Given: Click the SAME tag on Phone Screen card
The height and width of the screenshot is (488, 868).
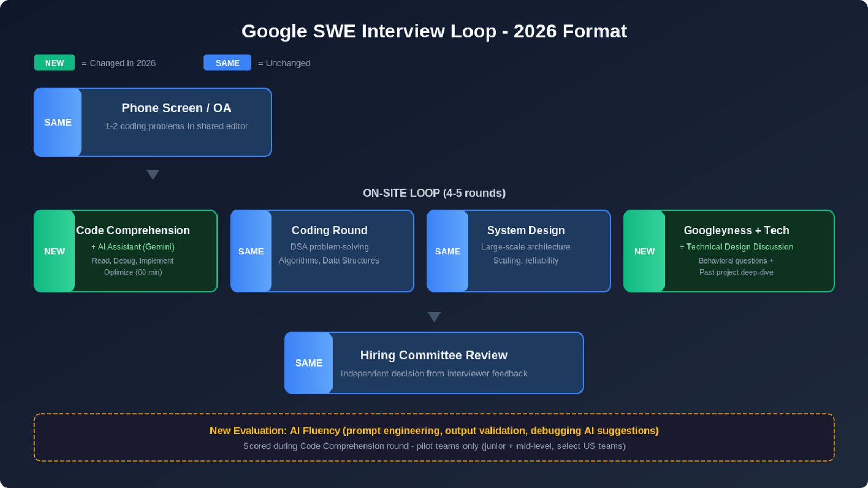Looking at the screenshot, I should [x=58, y=123].
